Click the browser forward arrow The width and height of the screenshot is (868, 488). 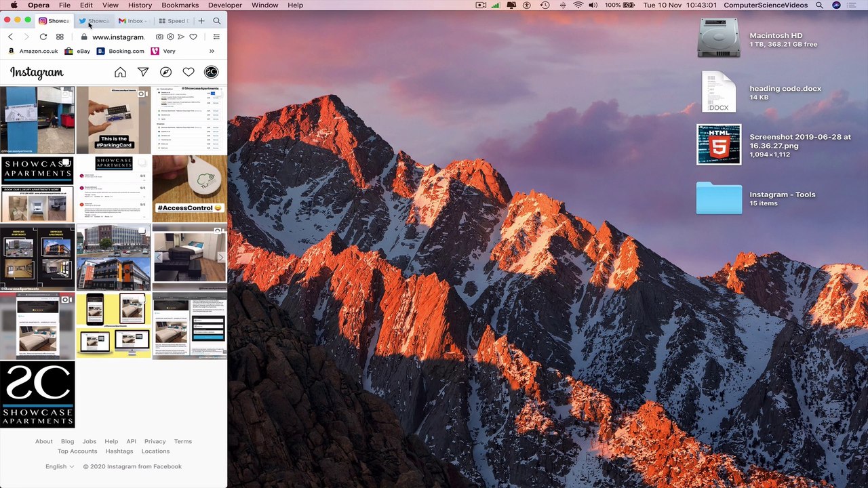26,37
